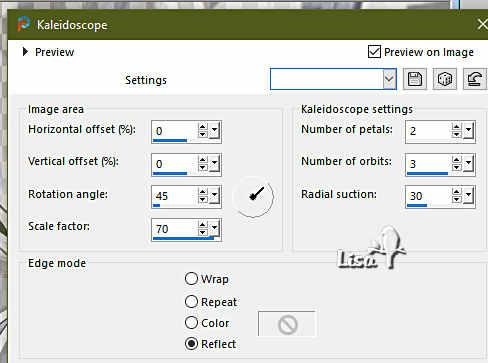Decrease Number of orbits with down spinner
This screenshot has width=488, height=363.
click(x=457, y=167)
